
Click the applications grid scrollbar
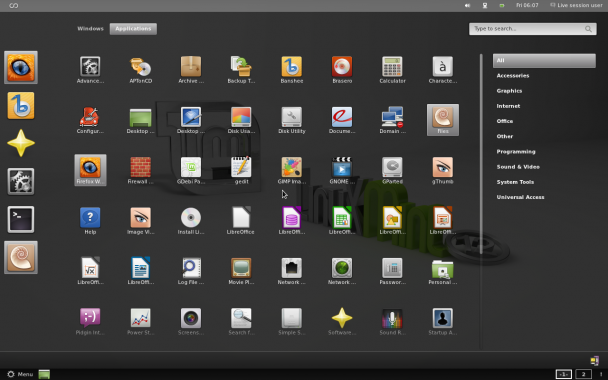481,154
